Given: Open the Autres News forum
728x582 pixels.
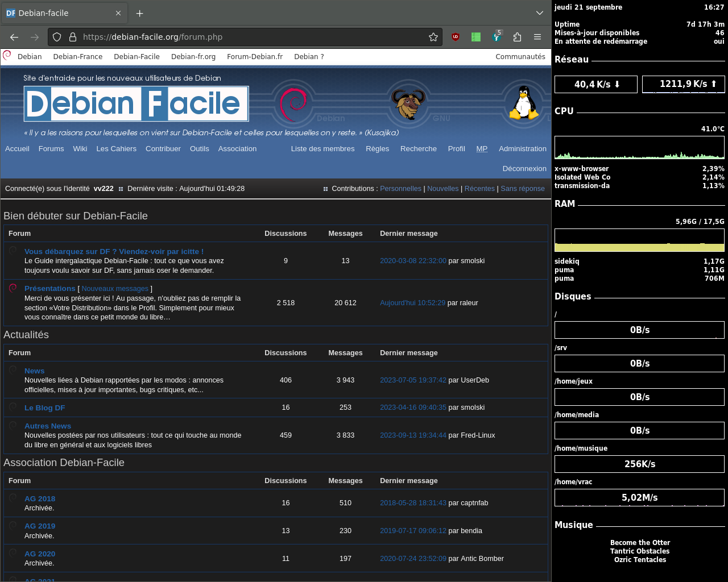Looking at the screenshot, I should click(x=48, y=426).
